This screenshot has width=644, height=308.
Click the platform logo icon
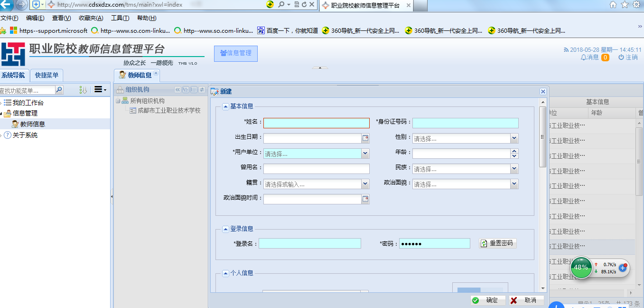click(x=13, y=54)
